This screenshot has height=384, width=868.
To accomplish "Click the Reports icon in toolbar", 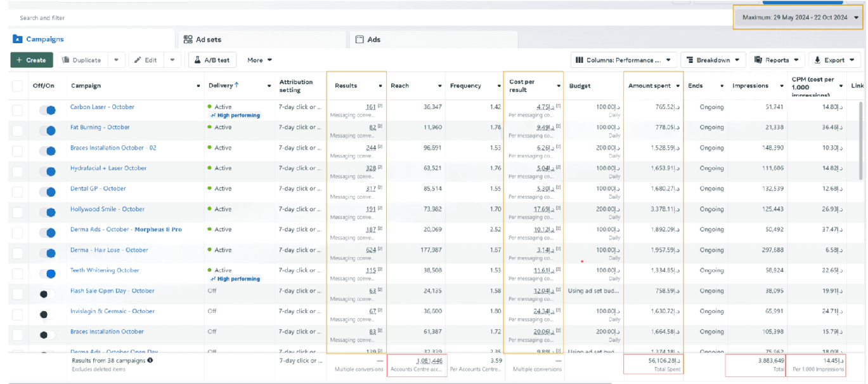I will (758, 60).
